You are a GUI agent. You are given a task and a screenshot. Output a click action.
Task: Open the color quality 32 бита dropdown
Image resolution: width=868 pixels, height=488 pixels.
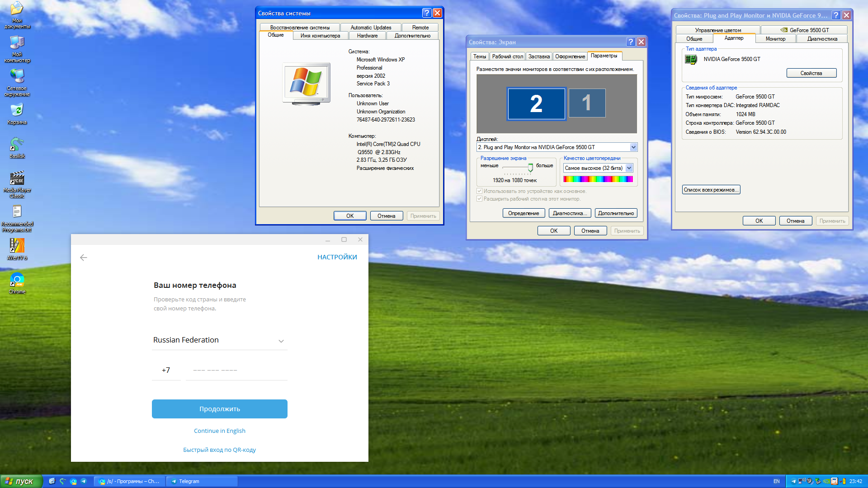coord(629,168)
